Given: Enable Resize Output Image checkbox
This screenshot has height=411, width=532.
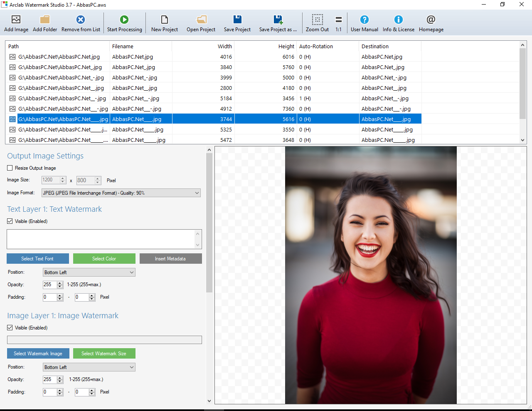Looking at the screenshot, I should pyautogui.click(x=10, y=168).
